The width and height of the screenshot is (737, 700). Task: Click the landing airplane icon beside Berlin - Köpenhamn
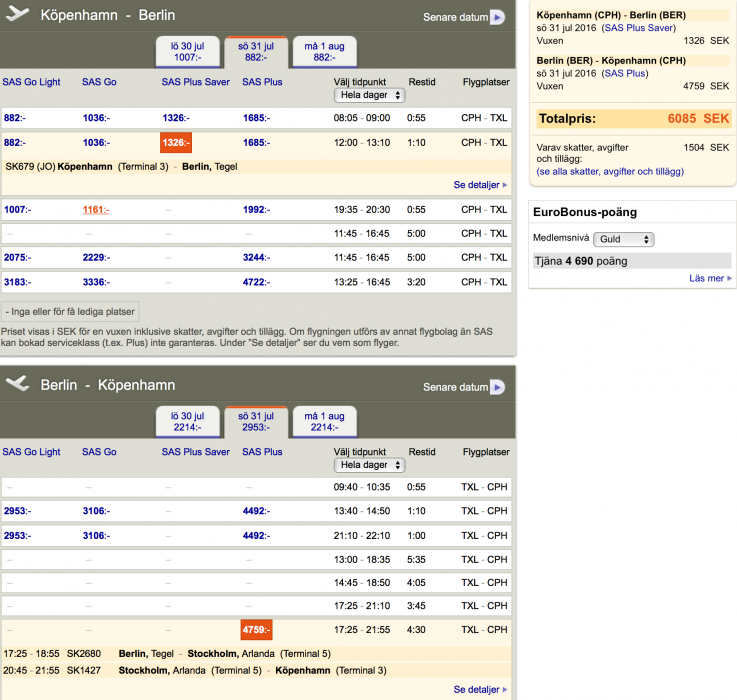click(18, 384)
